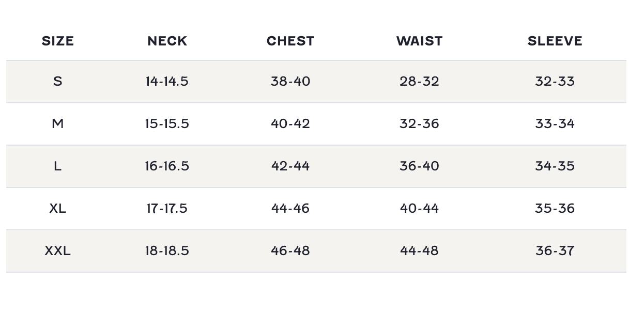Select the M size row label
Image resolution: width=644 pixels, height=314 pixels.
[x=58, y=124]
